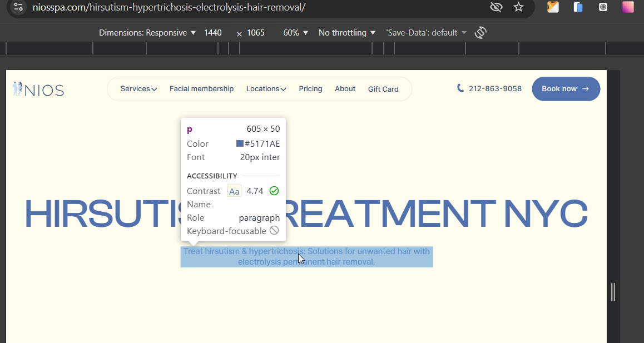Image resolution: width=644 pixels, height=343 pixels.
Task: Click the viewport resize handle on right edge
Action: [x=613, y=292]
